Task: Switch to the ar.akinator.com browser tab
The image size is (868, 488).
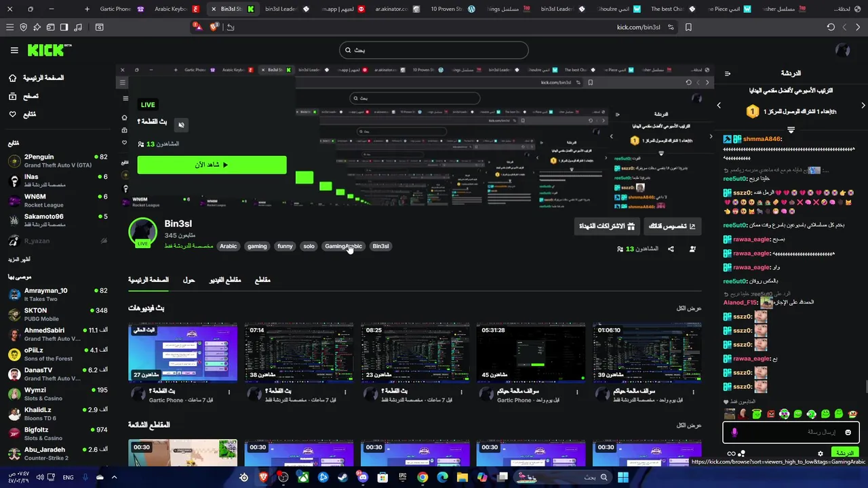Action: (x=397, y=9)
